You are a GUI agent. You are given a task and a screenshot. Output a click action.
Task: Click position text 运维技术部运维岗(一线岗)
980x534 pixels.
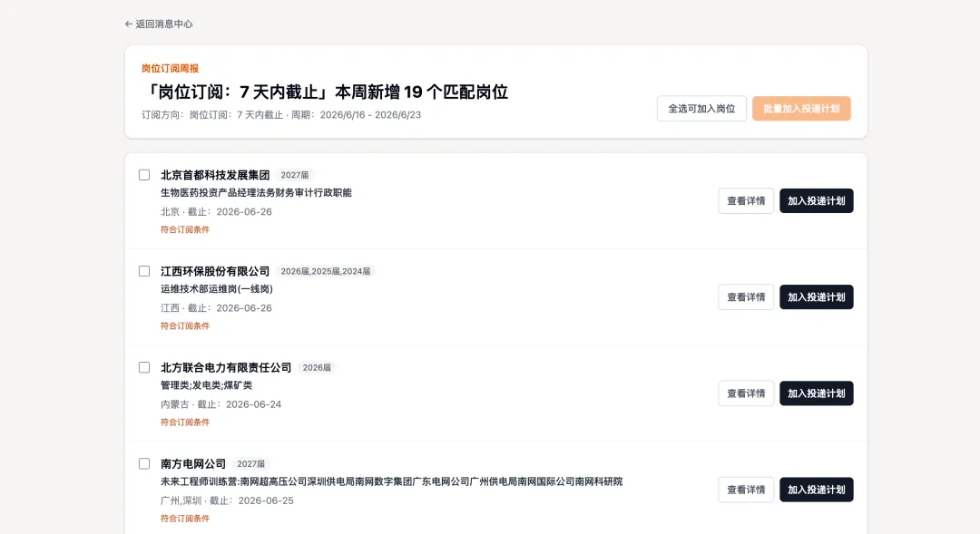[217, 289]
